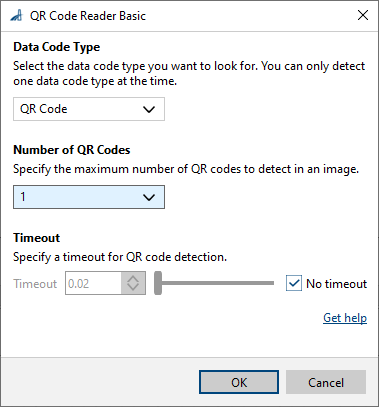
Task: Click the app icon in title bar
Action: 16,15
